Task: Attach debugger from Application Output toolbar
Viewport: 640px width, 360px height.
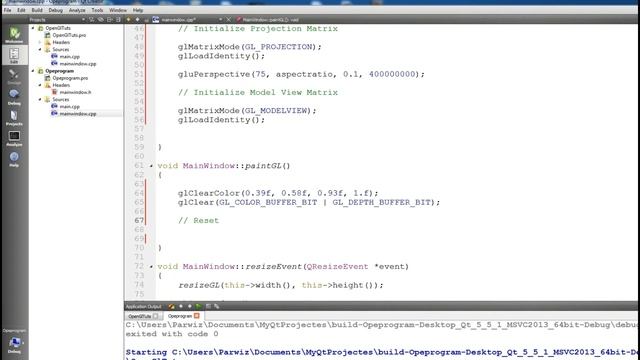Action: coord(217,307)
